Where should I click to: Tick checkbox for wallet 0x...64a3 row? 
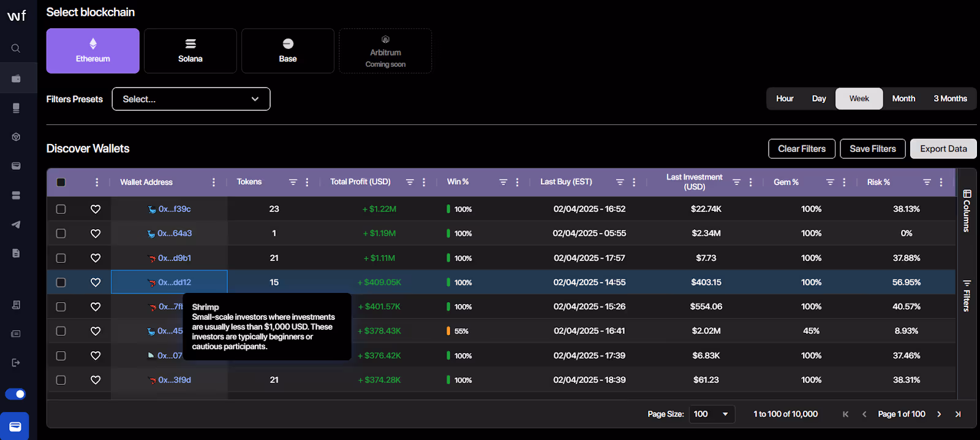coord(61,233)
